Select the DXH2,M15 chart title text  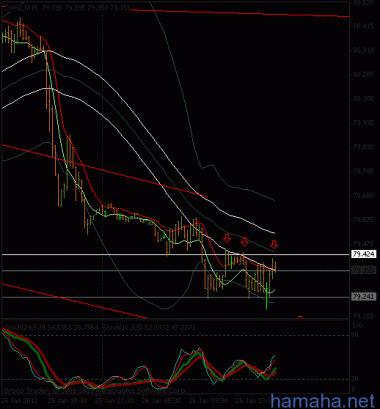pyautogui.click(x=21, y=7)
